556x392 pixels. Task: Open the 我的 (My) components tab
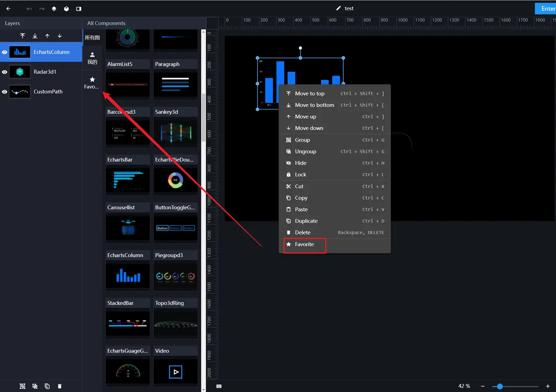tap(92, 58)
